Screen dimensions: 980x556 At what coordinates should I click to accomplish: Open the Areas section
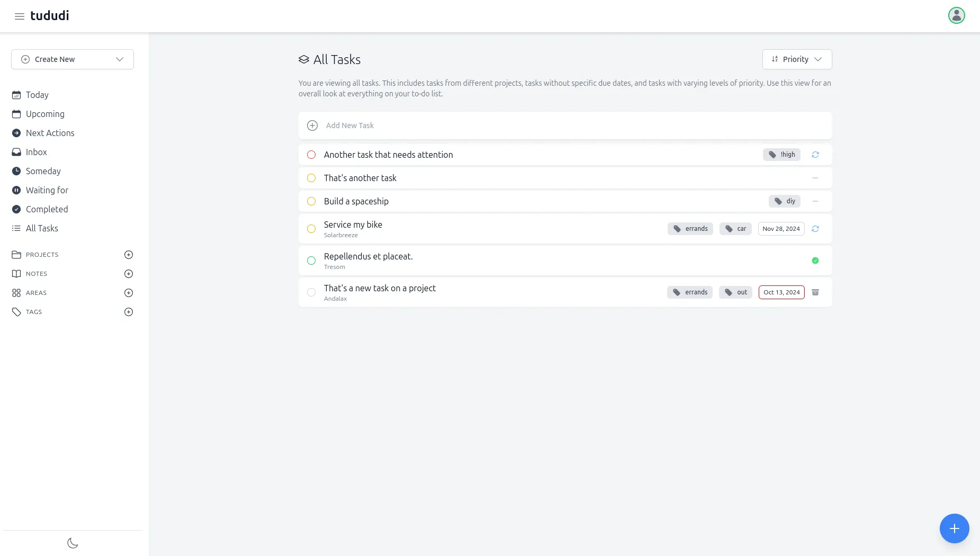tap(36, 293)
